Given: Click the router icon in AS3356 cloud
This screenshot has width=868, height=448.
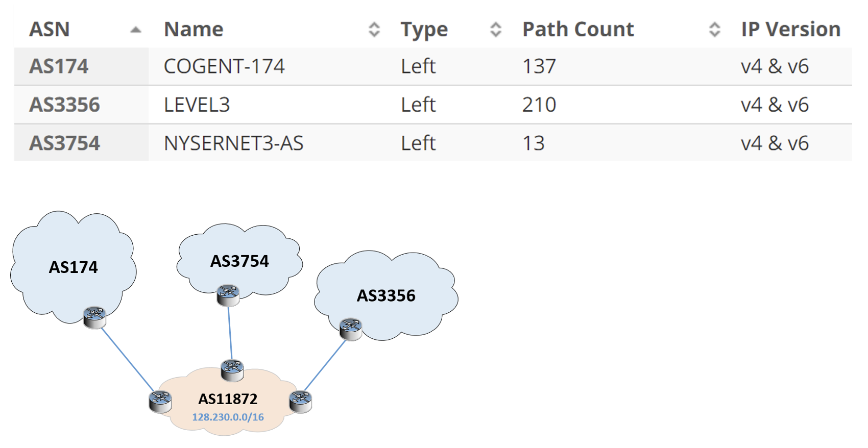Looking at the screenshot, I should pyautogui.click(x=351, y=329).
